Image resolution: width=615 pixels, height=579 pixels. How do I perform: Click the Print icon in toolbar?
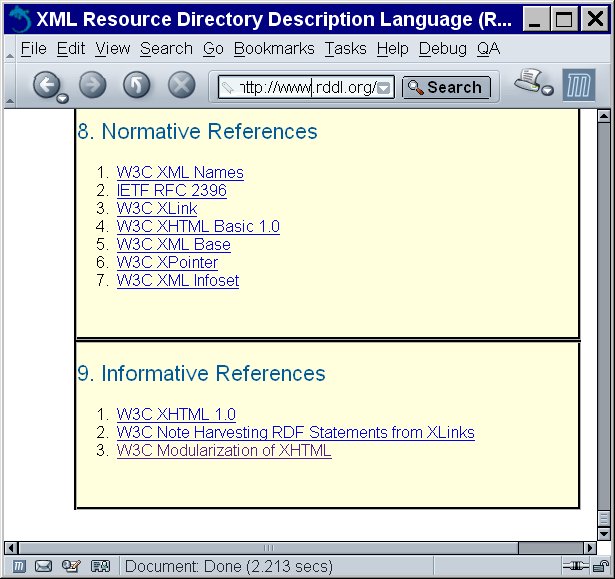(528, 83)
